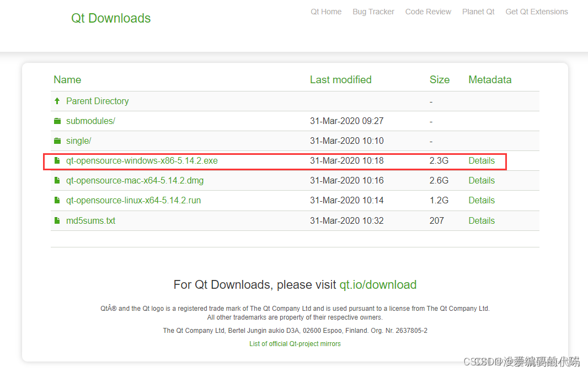Open Planet Qt in the top navigation
This screenshot has height=372, width=588.
[x=478, y=12]
